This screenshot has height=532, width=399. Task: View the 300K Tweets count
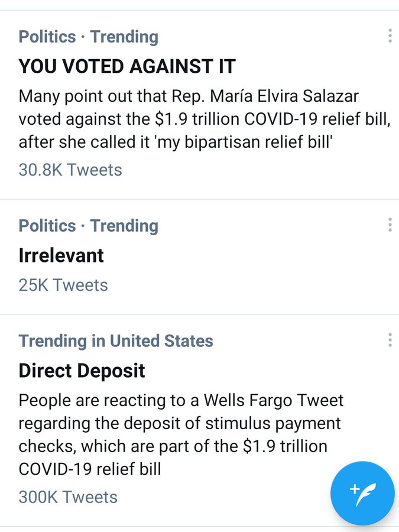[x=68, y=497]
